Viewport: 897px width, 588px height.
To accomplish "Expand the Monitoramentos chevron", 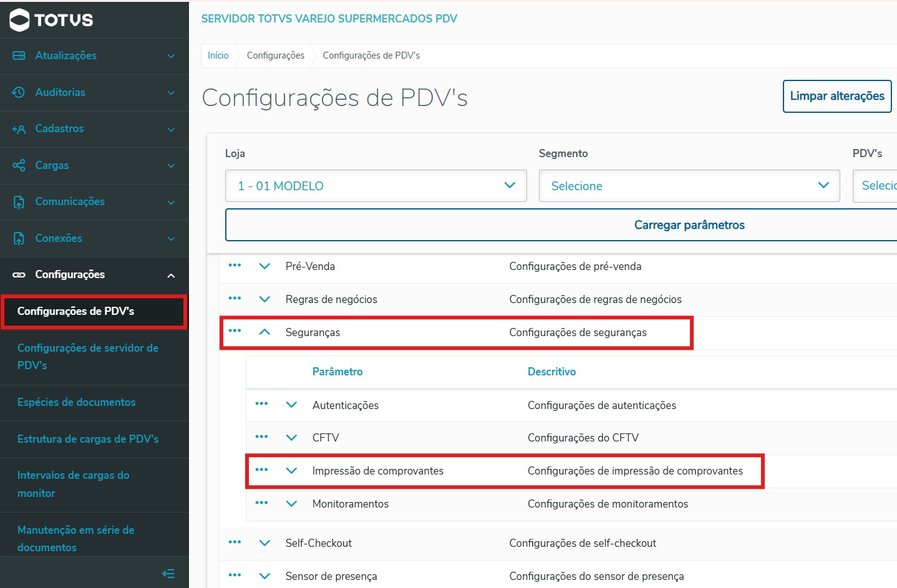I will [291, 504].
